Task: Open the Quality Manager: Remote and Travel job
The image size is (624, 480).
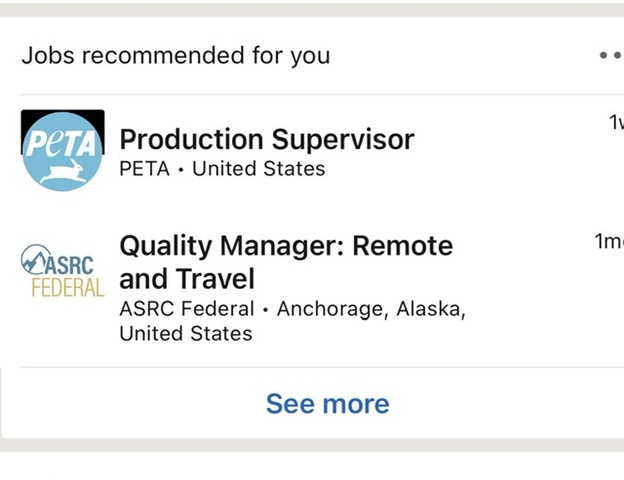Action: pyautogui.click(x=286, y=246)
